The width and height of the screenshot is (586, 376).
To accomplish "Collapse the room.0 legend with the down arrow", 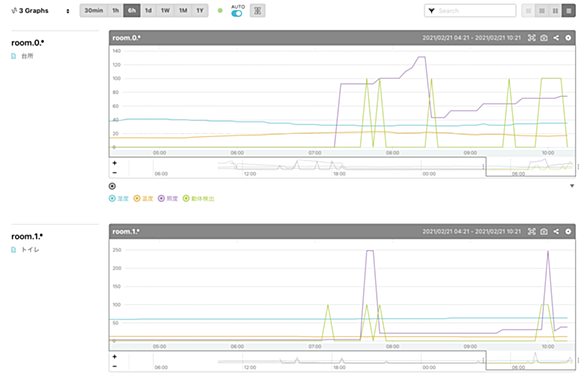I will (x=572, y=186).
